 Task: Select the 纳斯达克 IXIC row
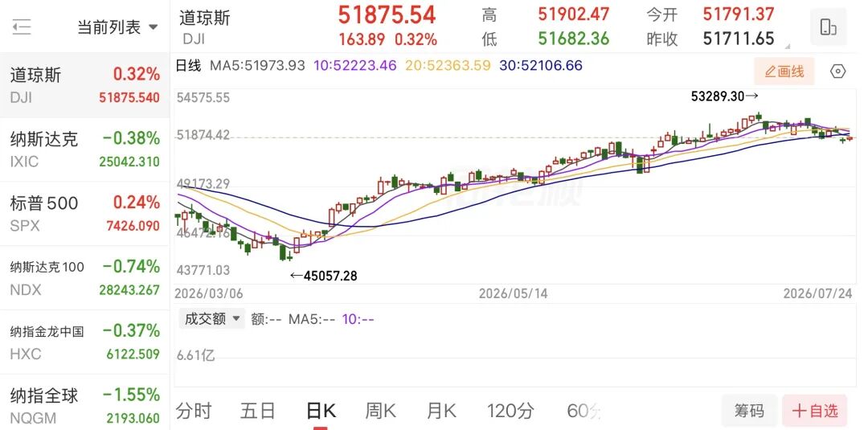(x=84, y=149)
